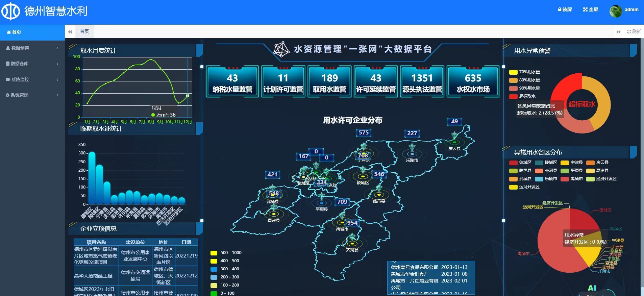Screen dimensions: 644x296
Task: Click the camera icon next to 系统监控
Action: [8, 79]
